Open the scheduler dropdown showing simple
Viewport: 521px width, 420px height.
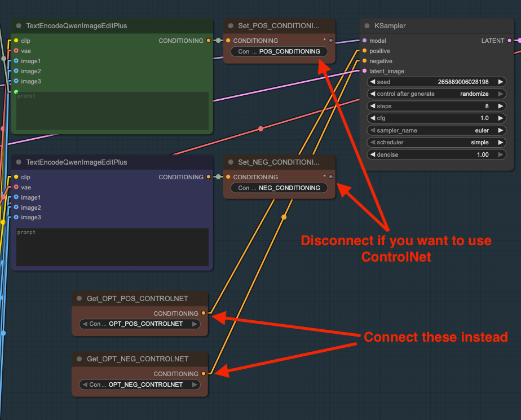(x=436, y=142)
